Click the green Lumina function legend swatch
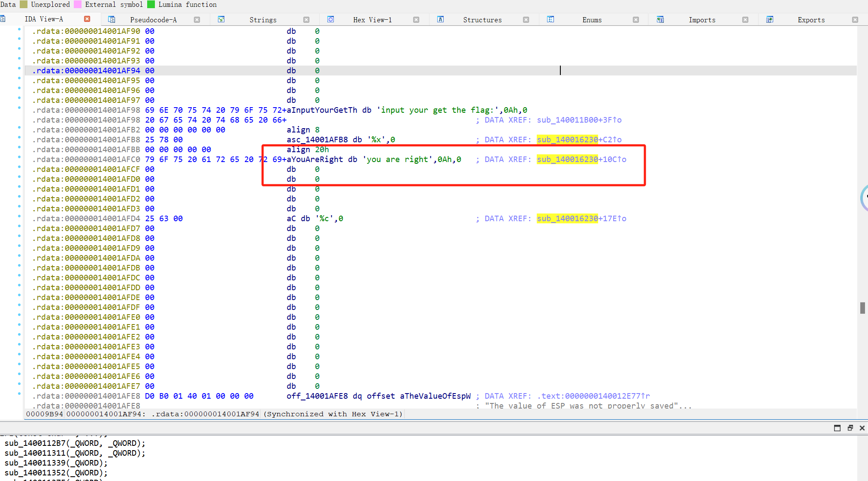Screen dimensions: 868x481 pos(151,4)
